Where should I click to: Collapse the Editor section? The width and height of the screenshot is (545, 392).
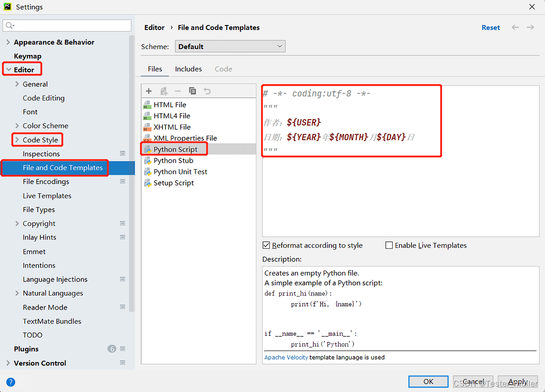pyautogui.click(x=9, y=70)
